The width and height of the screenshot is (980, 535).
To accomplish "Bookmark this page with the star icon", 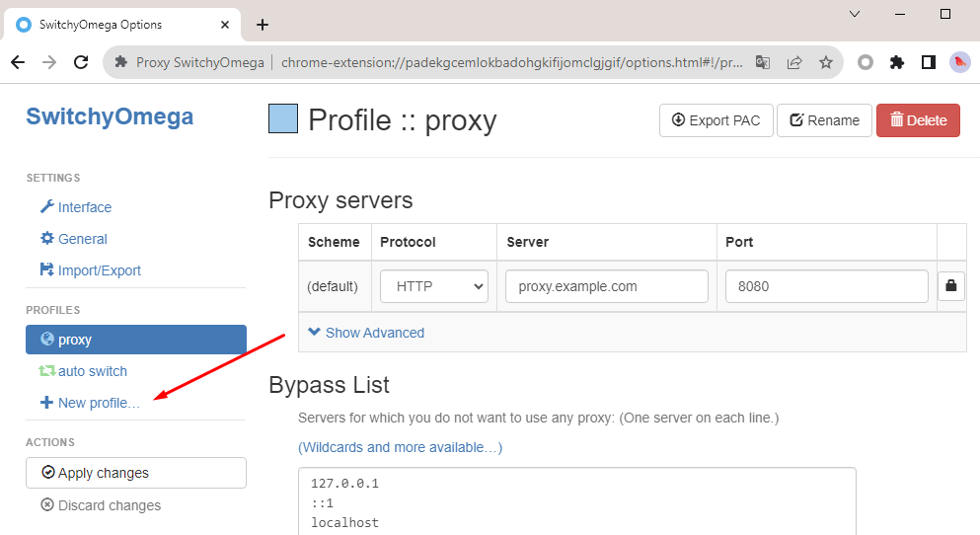I will pyautogui.click(x=826, y=62).
